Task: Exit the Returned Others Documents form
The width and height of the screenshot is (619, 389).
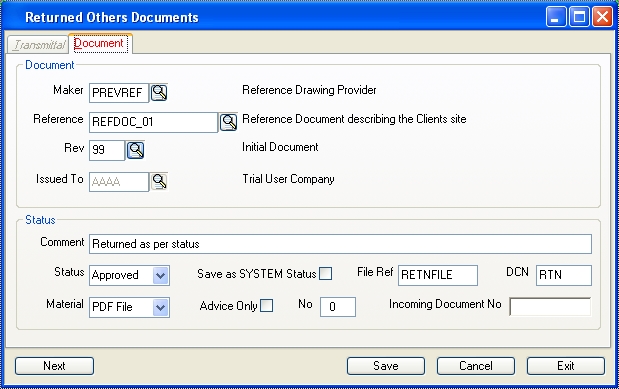Action: click(566, 366)
